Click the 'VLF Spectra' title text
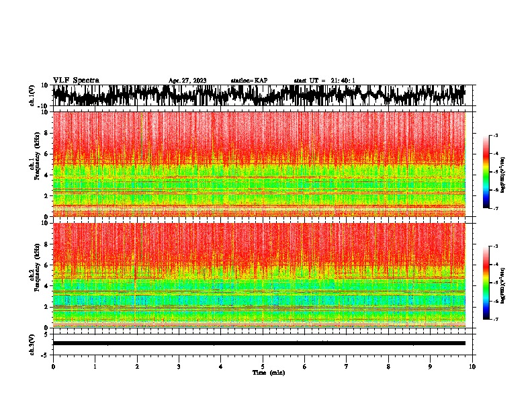Image resolution: width=532 pixels, height=411 pixels. pyautogui.click(x=76, y=81)
